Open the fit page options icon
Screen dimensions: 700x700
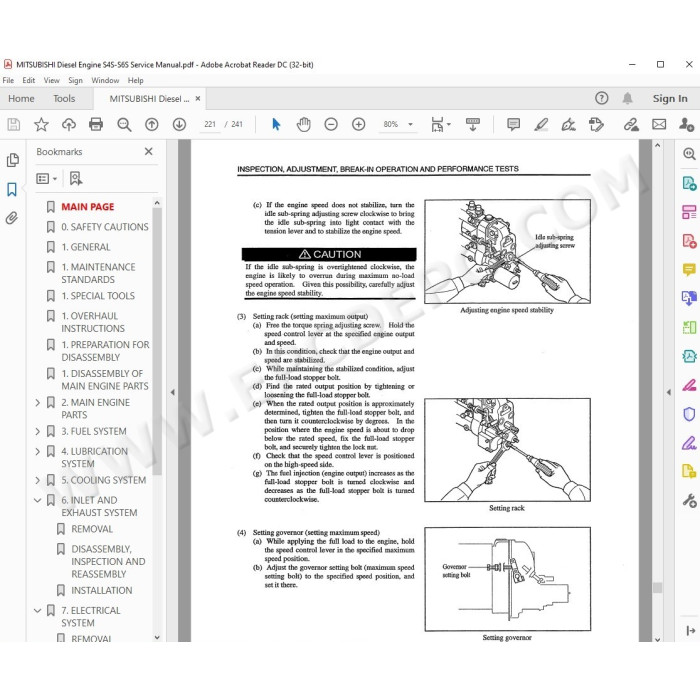coord(438,125)
